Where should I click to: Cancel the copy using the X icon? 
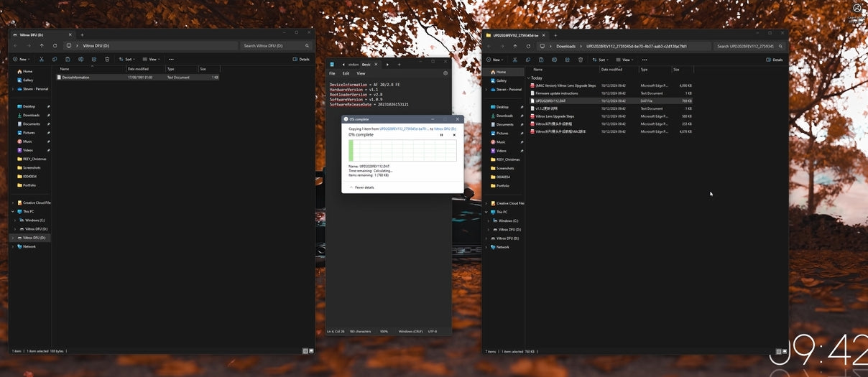click(x=454, y=135)
